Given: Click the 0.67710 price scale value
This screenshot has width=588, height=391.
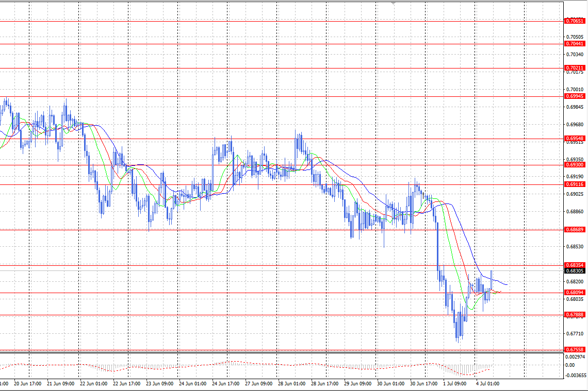Looking at the screenshot, I should pos(575,334).
